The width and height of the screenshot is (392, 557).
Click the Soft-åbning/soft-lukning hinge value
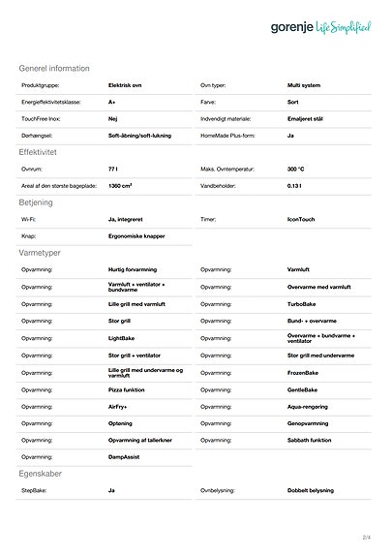pos(139,136)
